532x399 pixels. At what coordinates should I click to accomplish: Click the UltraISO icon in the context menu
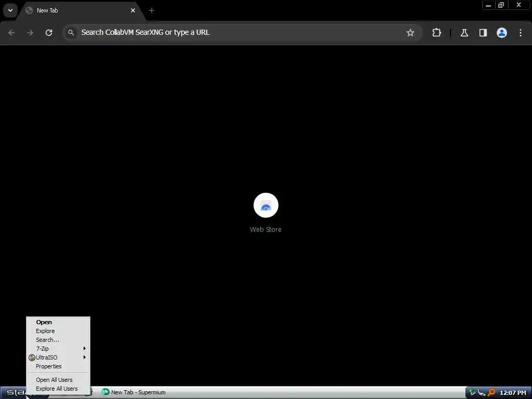point(32,357)
